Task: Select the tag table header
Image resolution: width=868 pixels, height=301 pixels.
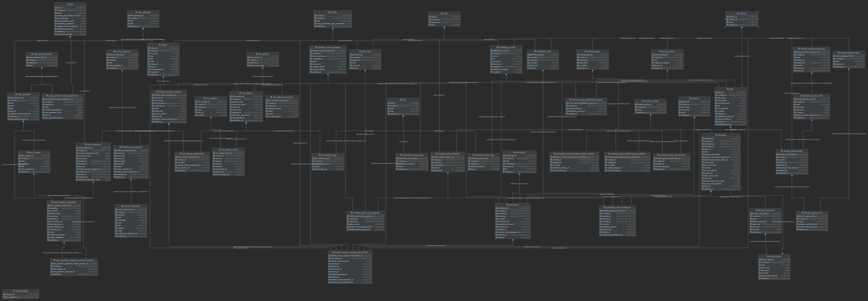Action: [x=403, y=100]
